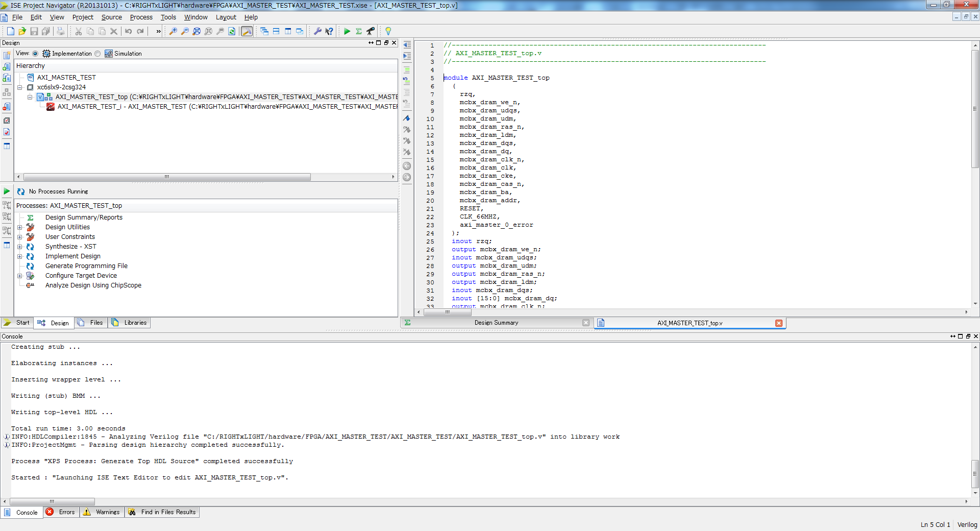This screenshot has width=980, height=531.
Task: Select AXI_MASTER_TEST project node in hierarchy
Action: 66,78
